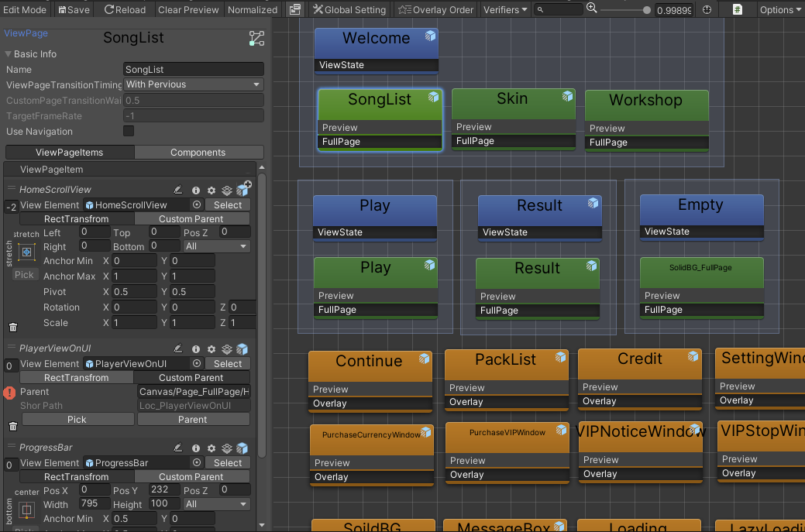The image size is (805, 532).
Task: Click the zoom slider in the toolbar
Action: (624, 10)
